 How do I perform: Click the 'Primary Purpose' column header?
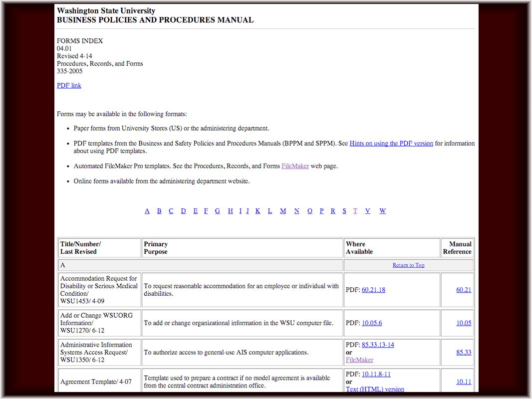pyautogui.click(x=242, y=248)
